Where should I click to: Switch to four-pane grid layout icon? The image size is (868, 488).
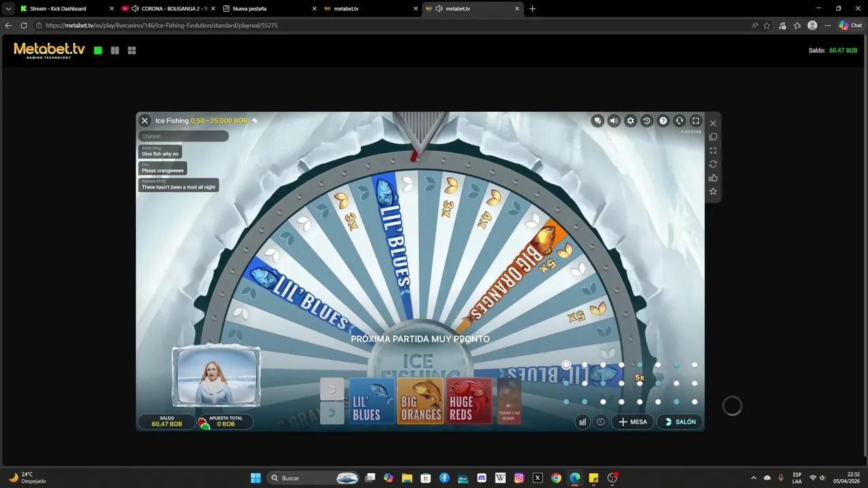pyautogui.click(x=132, y=50)
